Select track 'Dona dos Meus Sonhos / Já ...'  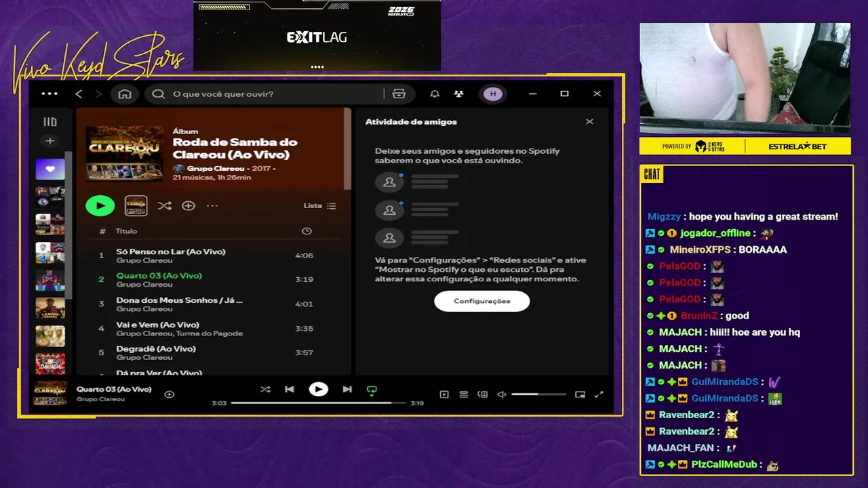pyautogui.click(x=179, y=300)
